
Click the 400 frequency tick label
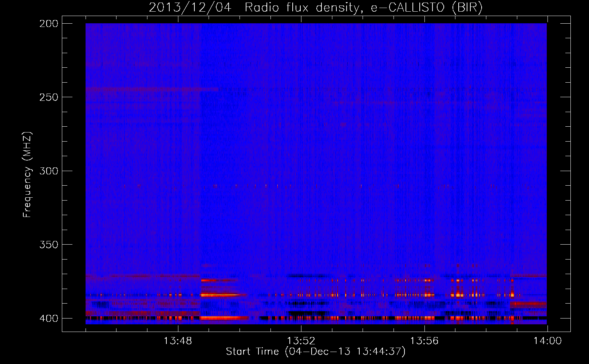pos(49,318)
